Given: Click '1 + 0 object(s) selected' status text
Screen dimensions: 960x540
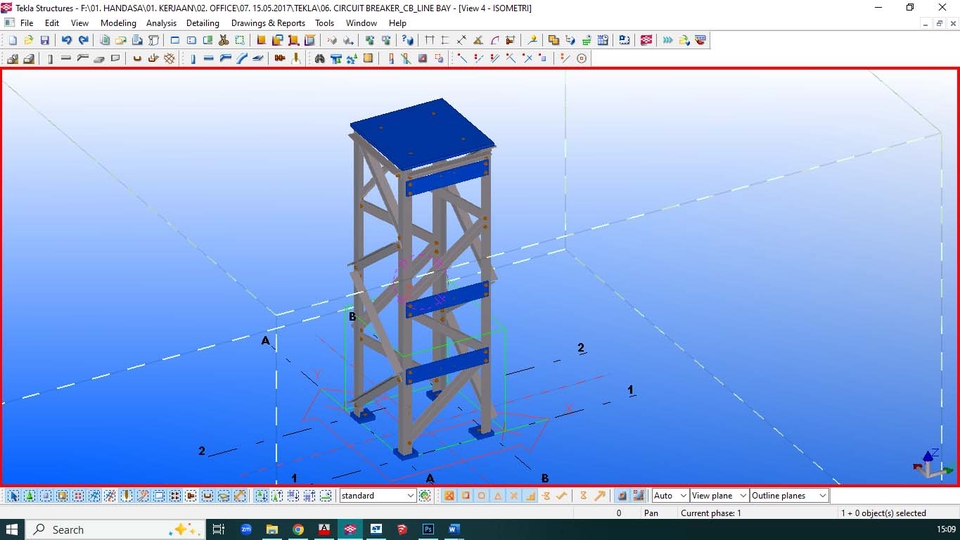Looking at the screenshot, I should (x=883, y=513).
